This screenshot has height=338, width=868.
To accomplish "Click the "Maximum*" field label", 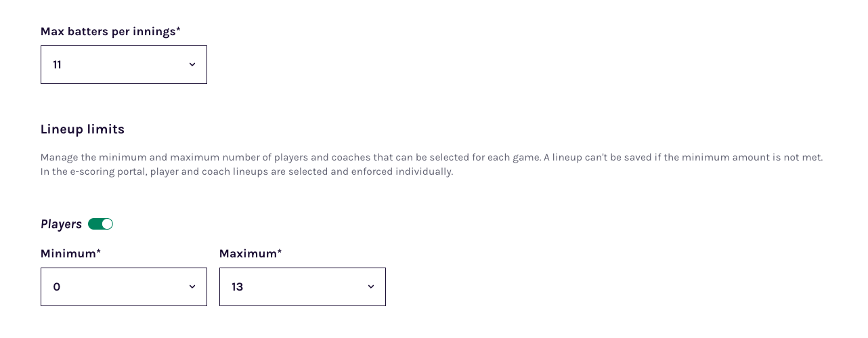I will (x=248, y=253).
